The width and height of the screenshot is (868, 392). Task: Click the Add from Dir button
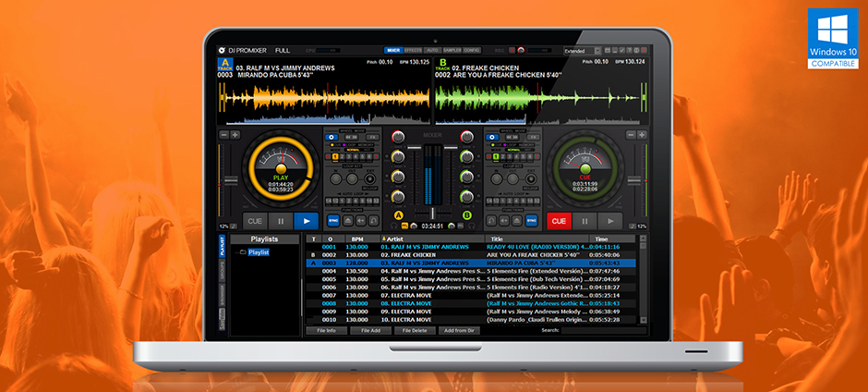[x=459, y=329]
